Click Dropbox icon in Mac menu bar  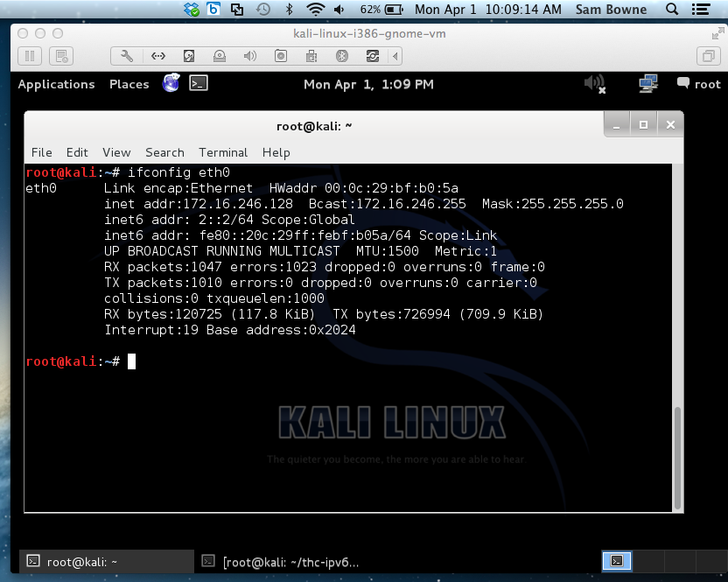(192, 9)
